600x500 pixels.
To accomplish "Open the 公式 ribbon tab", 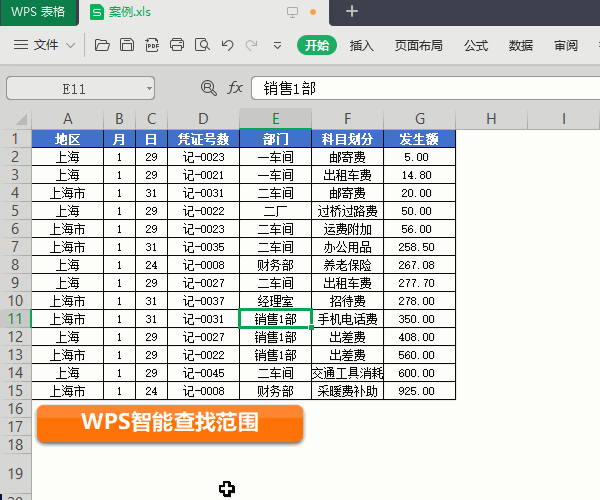I will [x=476, y=45].
